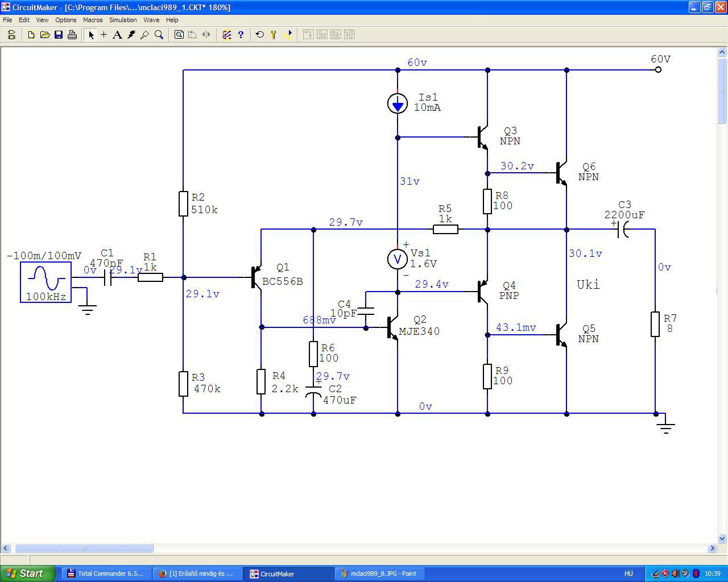Select transistor Q4 PNP
The image size is (728, 582).
pos(482,292)
